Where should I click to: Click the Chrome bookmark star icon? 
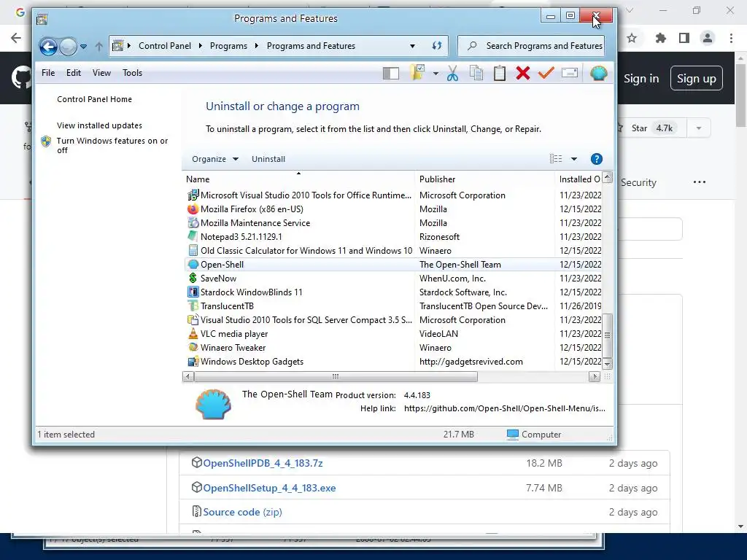pos(632,38)
